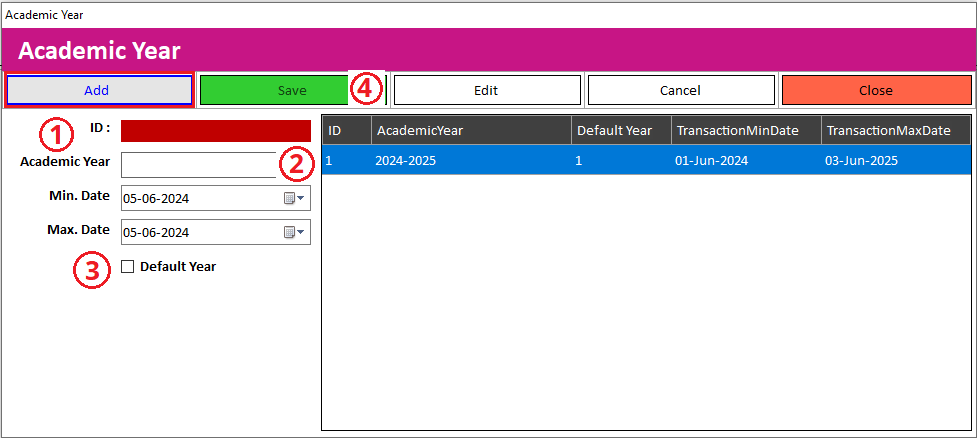This screenshot has width=978, height=438.
Task: Click the Default Year column header
Action: (620, 131)
